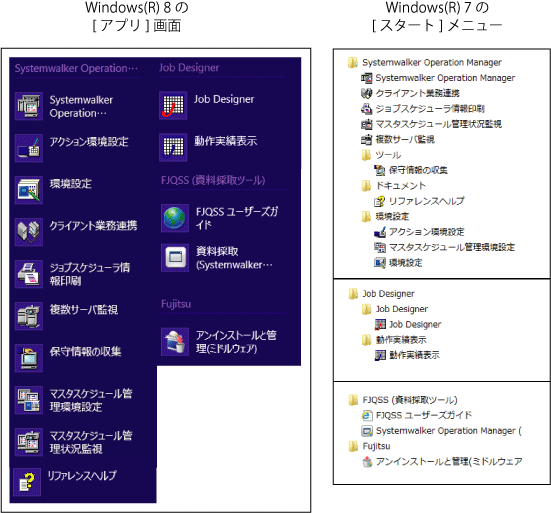Open 環境設定 tile icon in Apps screen
The width and height of the screenshot is (551, 513).
click(x=29, y=190)
